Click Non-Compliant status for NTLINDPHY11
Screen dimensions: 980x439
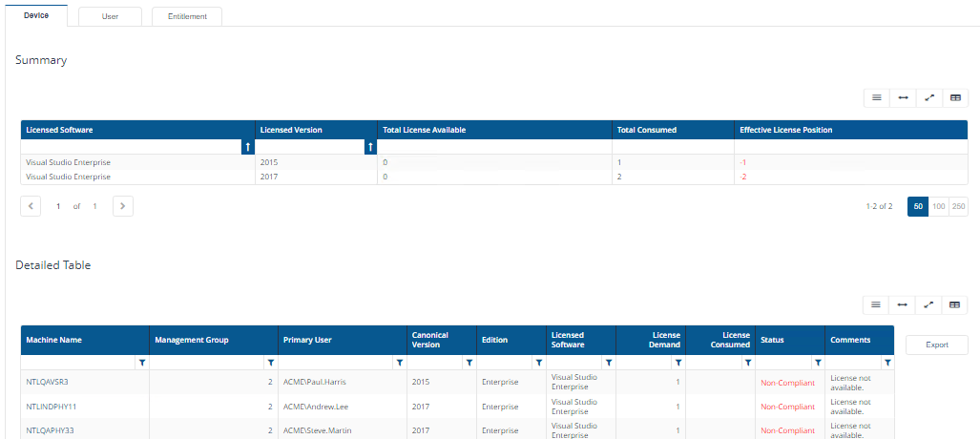[x=787, y=407]
